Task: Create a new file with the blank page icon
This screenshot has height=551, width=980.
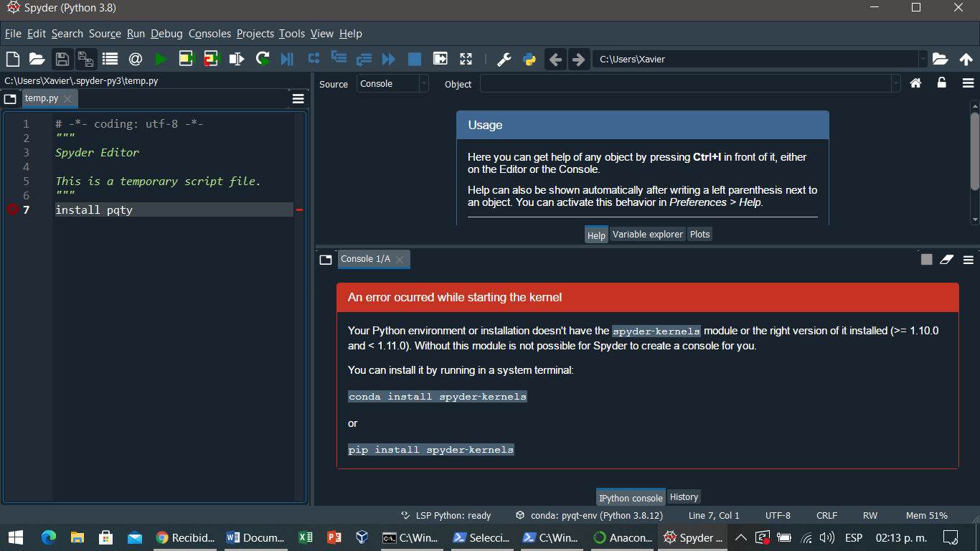Action: 12,59
